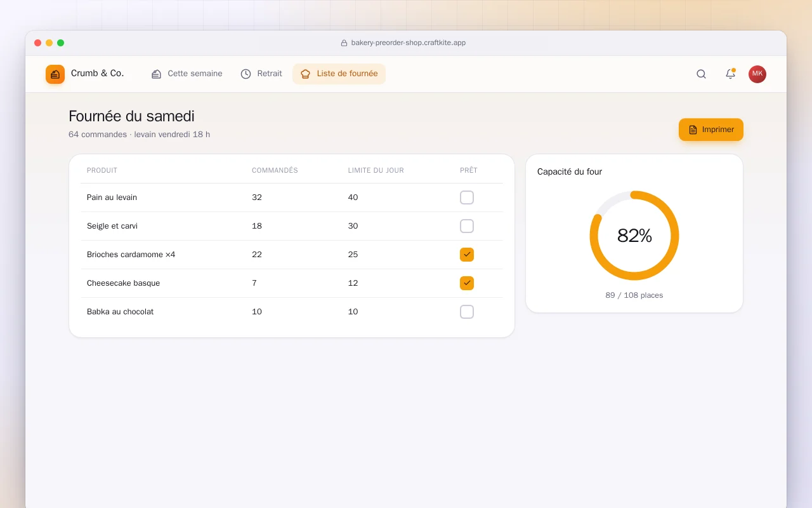The image size is (812, 508).
Task: Select the Seigle et carvi product name
Action: (x=112, y=226)
